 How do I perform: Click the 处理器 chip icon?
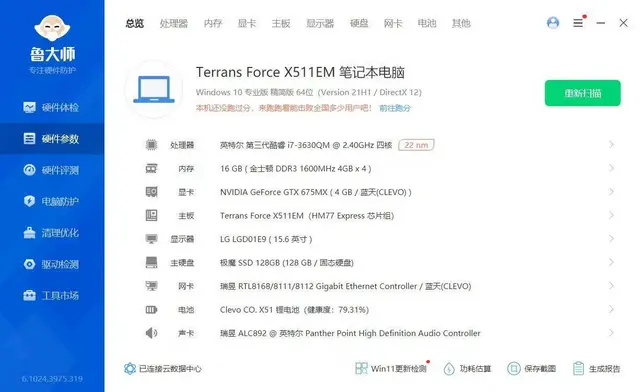(151, 145)
